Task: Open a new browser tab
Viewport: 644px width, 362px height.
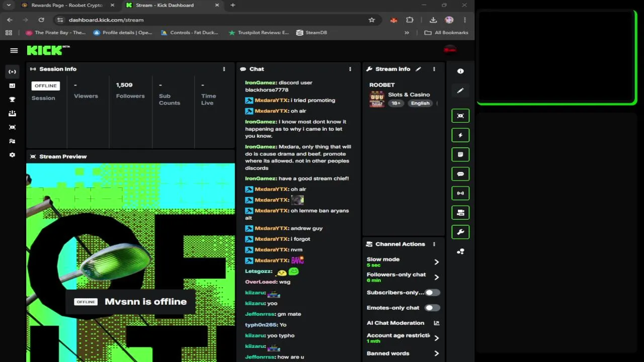Action: click(232, 5)
